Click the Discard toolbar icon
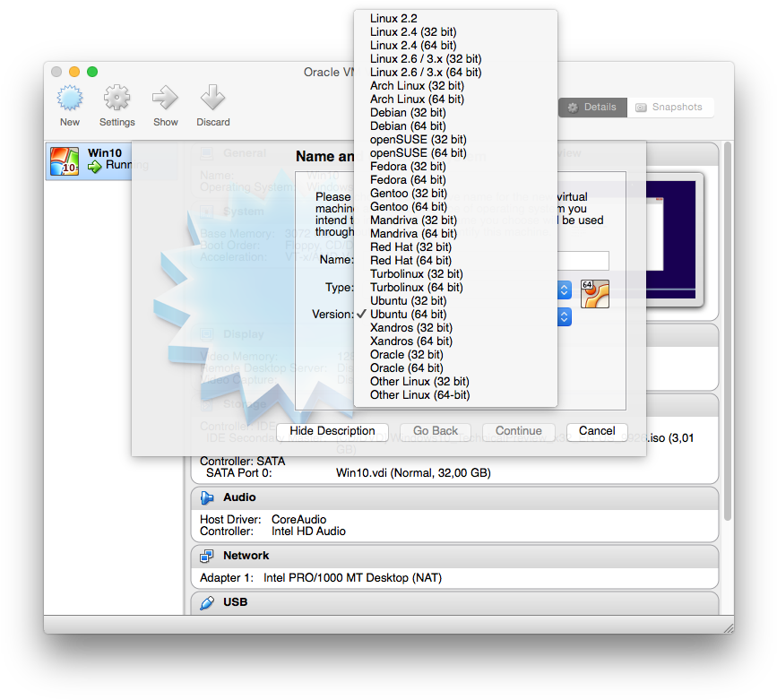The width and height of the screenshot is (777, 700). point(212,99)
